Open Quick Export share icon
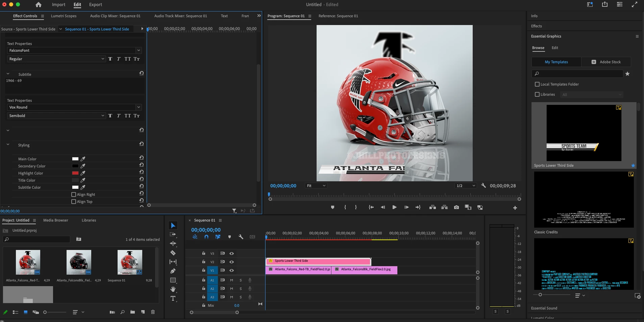 (605, 4)
